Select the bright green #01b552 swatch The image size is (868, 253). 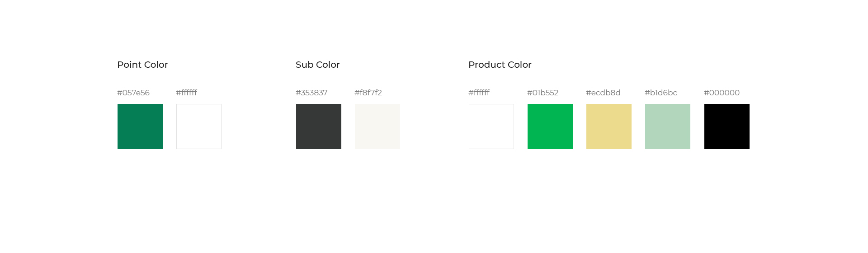550,126
